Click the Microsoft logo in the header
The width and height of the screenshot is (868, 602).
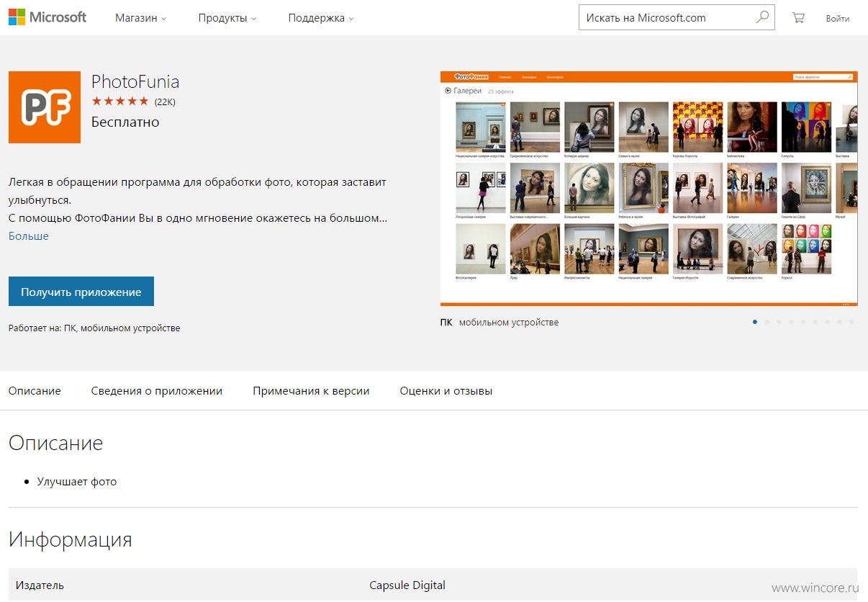click(x=48, y=17)
